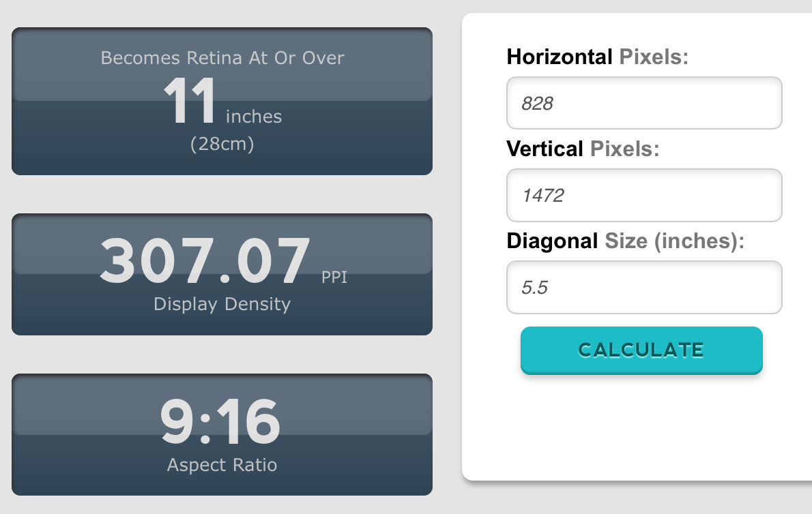Viewport: 812px width, 514px height.
Task: Click the 9:16 ratio value
Action: (220, 422)
